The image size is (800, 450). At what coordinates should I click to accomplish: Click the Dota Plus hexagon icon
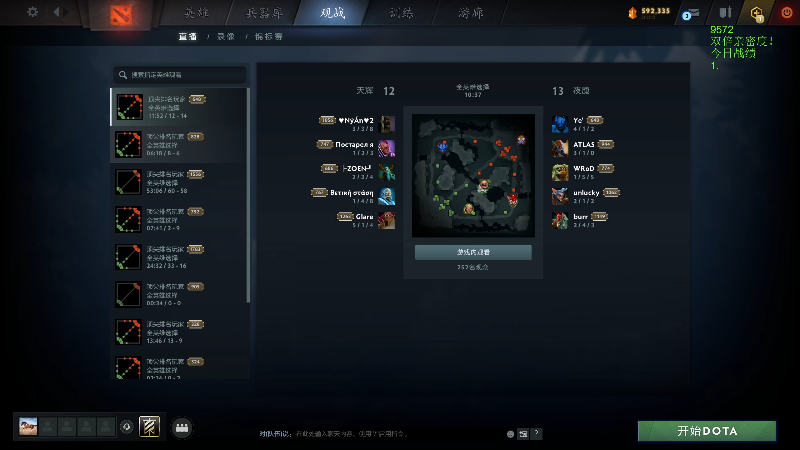(x=757, y=13)
